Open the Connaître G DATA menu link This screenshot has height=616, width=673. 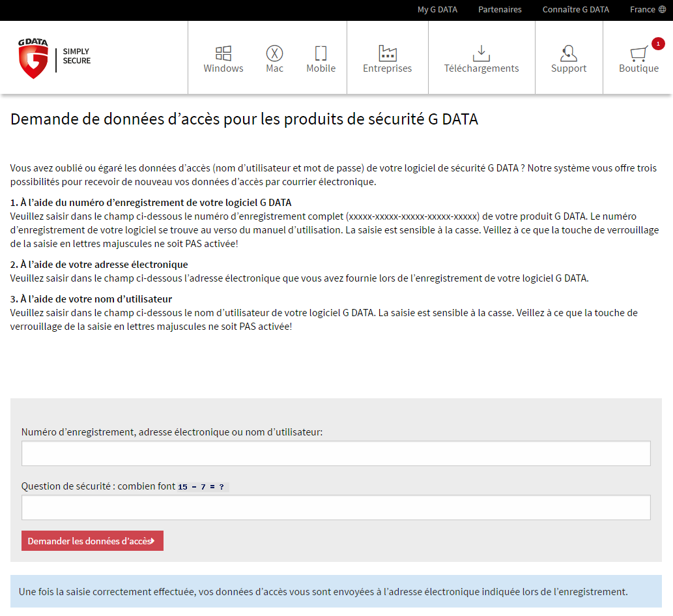[x=575, y=9]
